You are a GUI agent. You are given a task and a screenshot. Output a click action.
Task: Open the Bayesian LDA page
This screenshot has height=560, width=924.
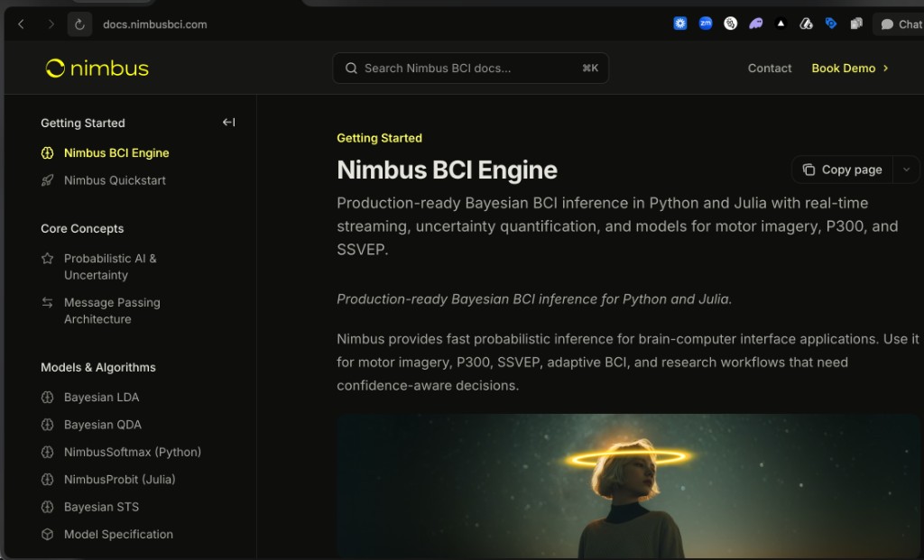[101, 398]
